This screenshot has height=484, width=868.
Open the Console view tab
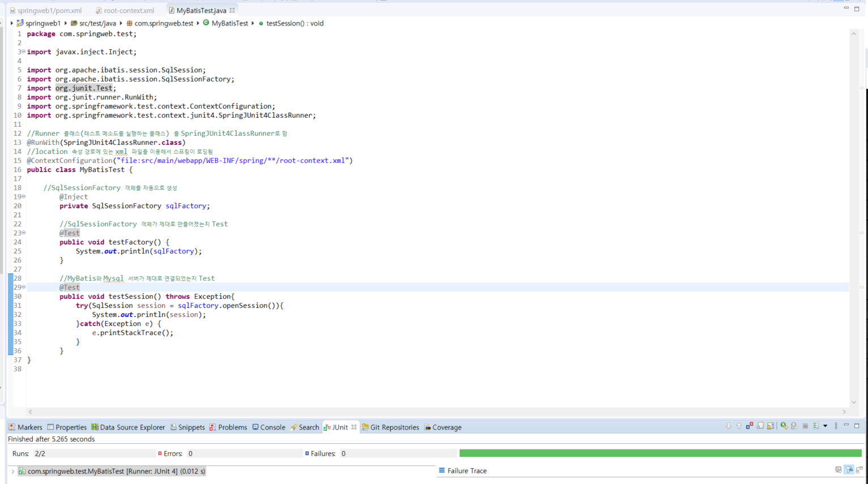(268, 427)
